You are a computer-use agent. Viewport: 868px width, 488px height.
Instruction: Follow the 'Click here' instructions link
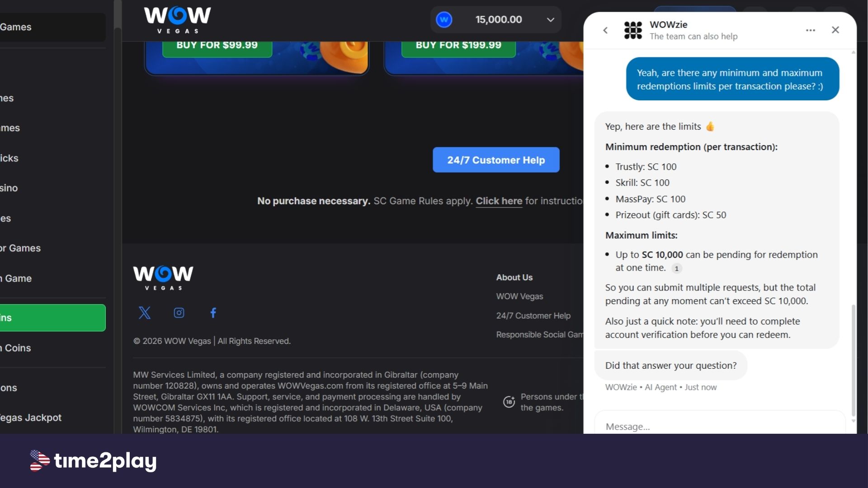(x=499, y=201)
